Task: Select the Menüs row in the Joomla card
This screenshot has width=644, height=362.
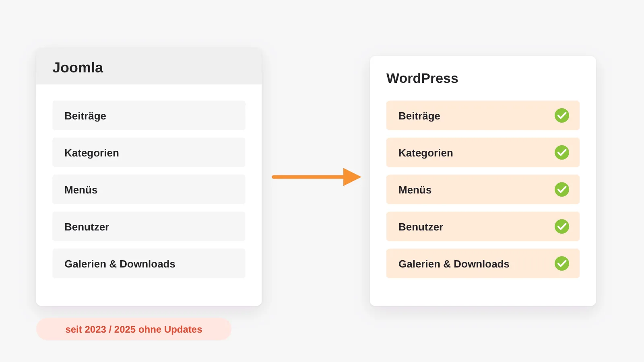Action: click(x=149, y=189)
